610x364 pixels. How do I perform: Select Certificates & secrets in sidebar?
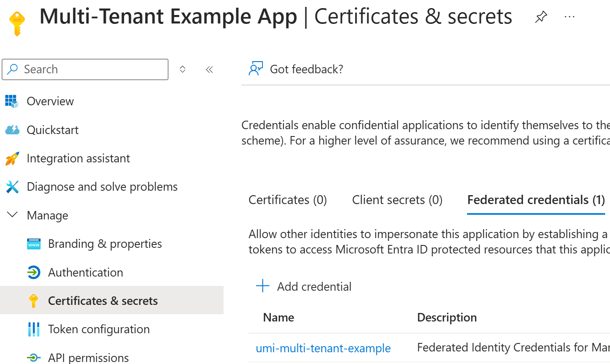(x=103, y=301)
